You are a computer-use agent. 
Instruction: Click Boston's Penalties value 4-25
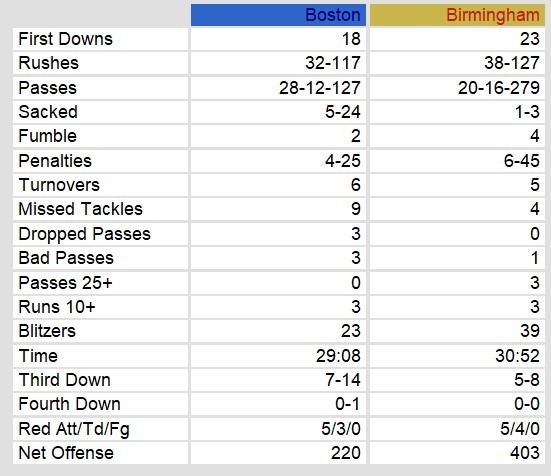pos(343,161)
